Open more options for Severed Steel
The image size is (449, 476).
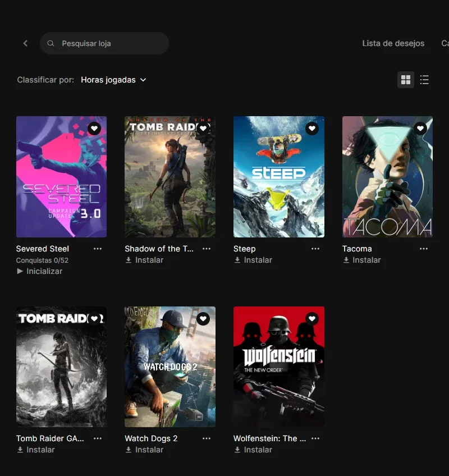[98, 249]
